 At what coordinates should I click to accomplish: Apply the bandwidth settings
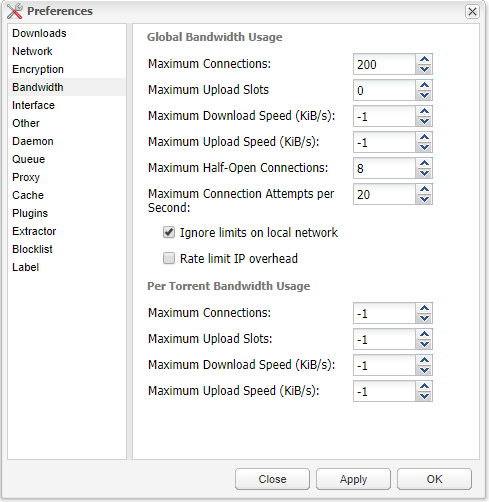[353, 479]
